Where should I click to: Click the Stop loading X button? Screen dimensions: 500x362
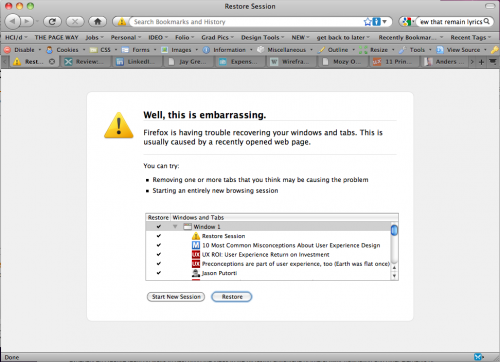(x=75, y=22)
